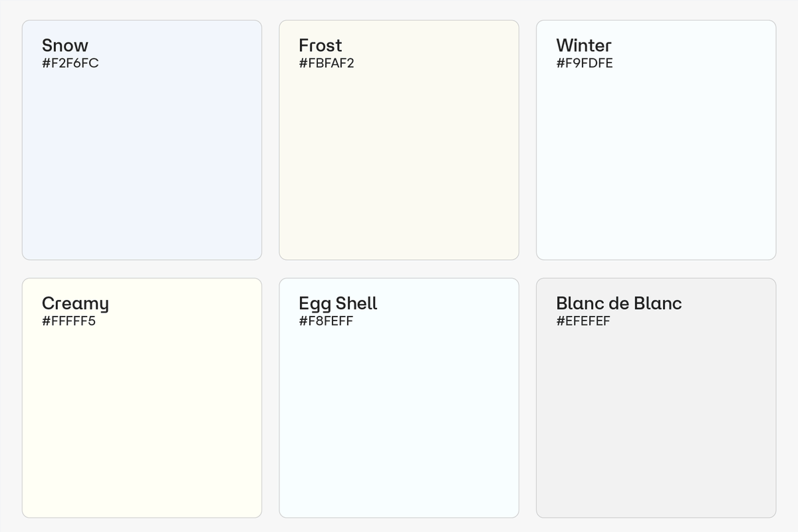Pick the Egg Shell swatch card
Image resolution: width=798 pixels, height=532 pixels.
click(x=399, y=418)
